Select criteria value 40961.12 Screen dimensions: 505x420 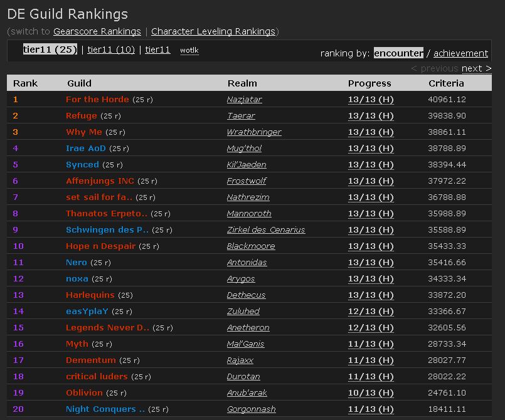[x=447, y=100]
